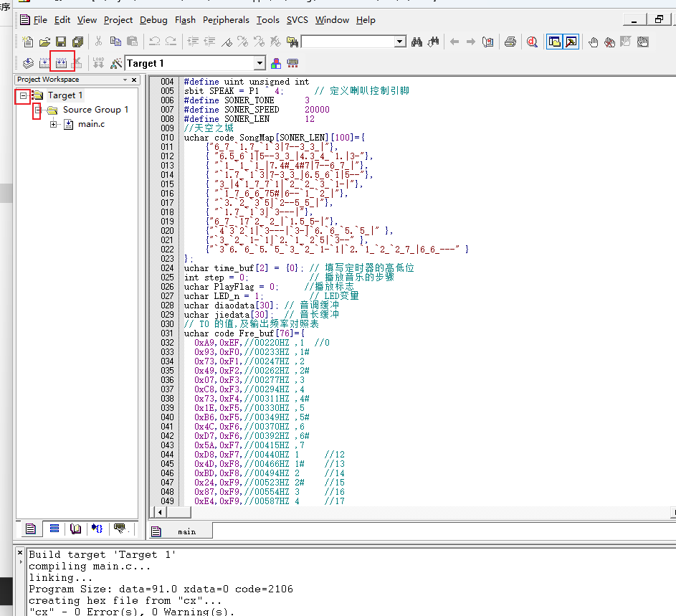Screen dimensions: 676x616
Task: Click the icon right of Manage Components
Action: (x=292, y=63)
